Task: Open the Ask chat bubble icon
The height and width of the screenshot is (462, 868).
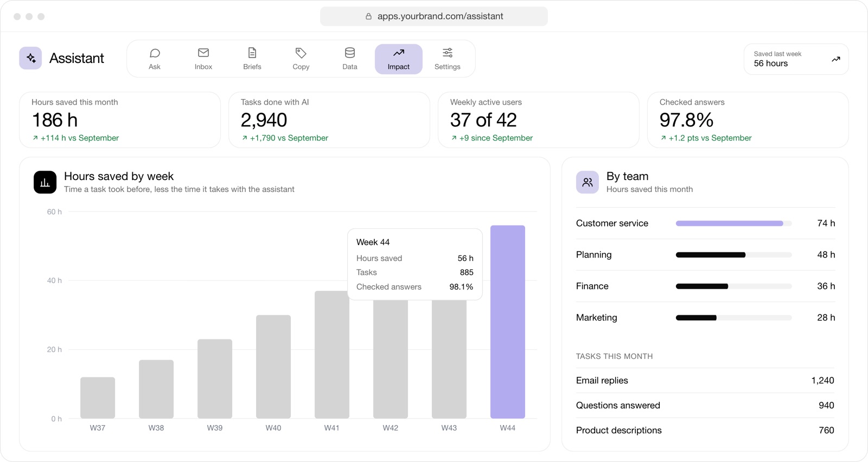Action: pos(155,53)
